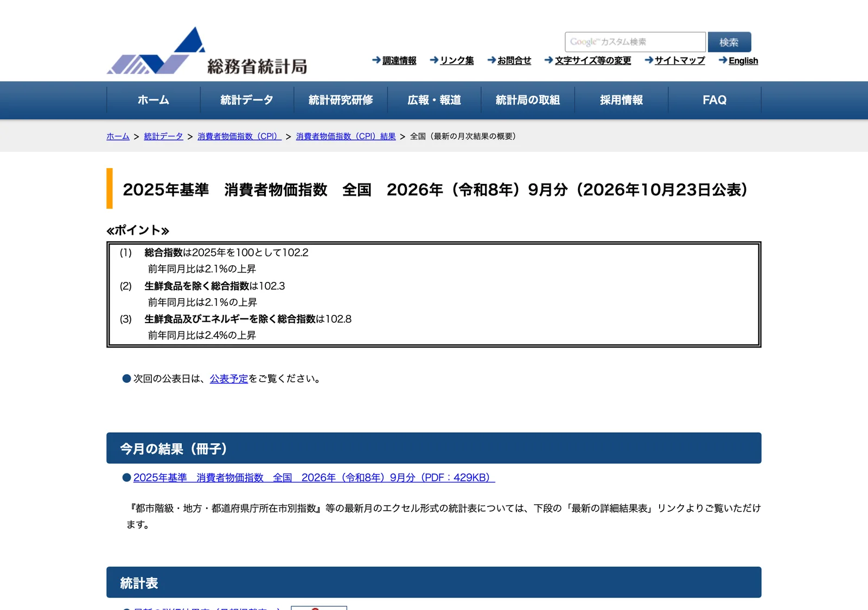
Task: Click the 消費者物価指数（CPI）結果 breadcrumb
Action: tap(346, 136)
